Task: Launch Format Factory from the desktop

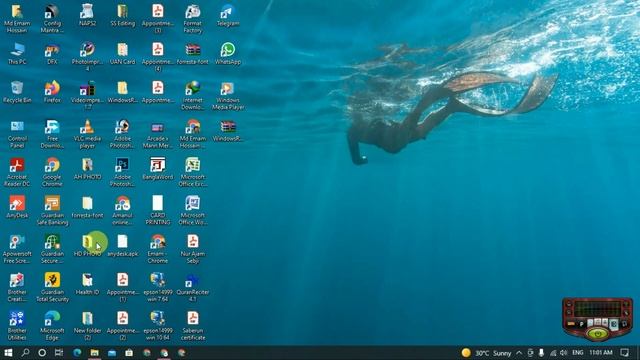Action: pos(193,19)
